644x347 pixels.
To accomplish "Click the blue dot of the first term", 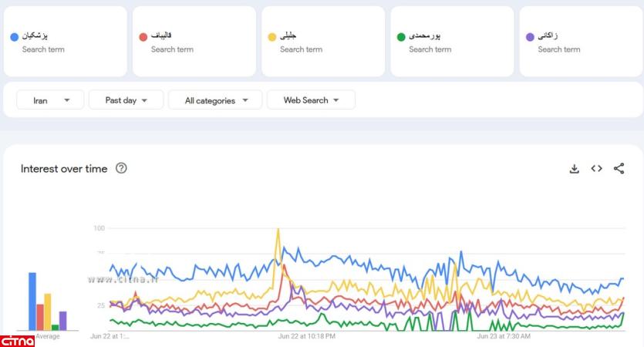I will coord(15,37).
